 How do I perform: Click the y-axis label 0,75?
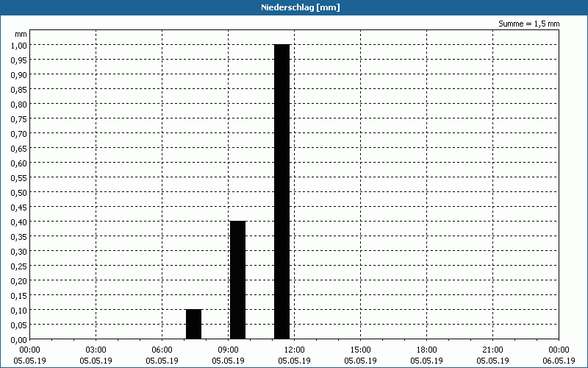point(18,118)
